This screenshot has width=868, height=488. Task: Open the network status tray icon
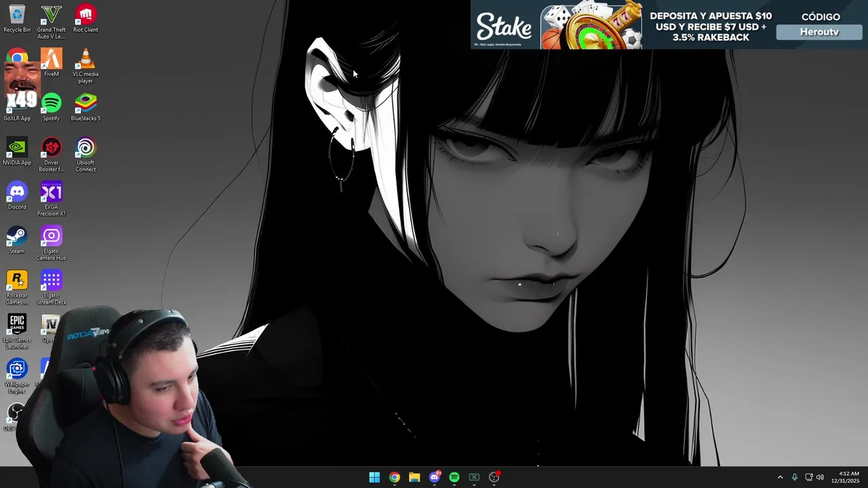pos(809,477)
